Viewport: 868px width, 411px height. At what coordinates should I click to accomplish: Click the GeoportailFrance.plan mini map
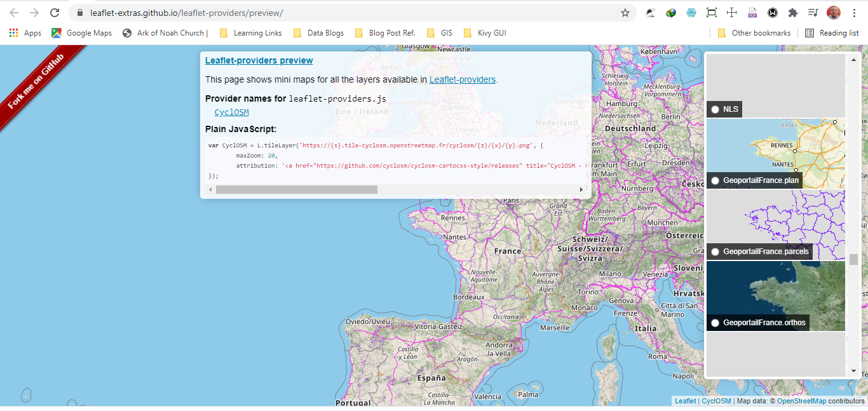point(776,153)
